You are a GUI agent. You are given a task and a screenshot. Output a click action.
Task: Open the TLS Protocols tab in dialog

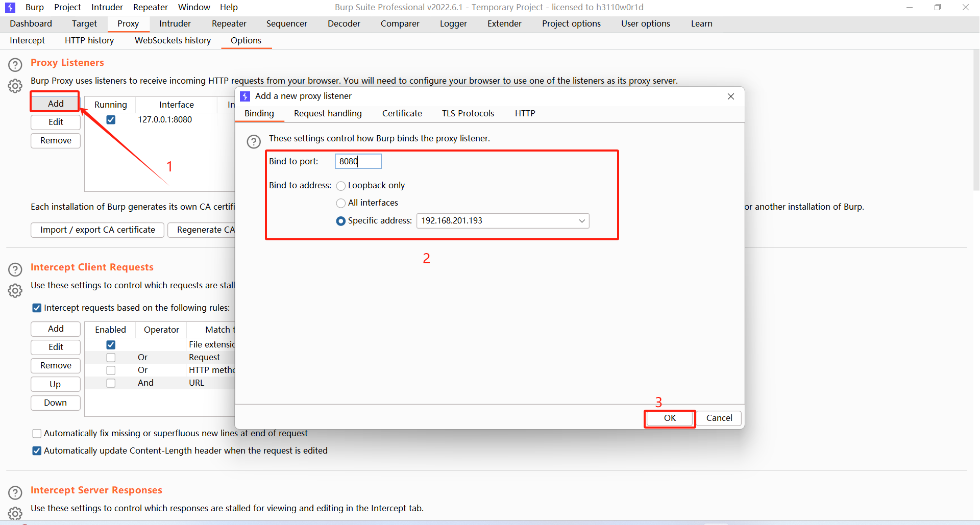click(468, 113)
